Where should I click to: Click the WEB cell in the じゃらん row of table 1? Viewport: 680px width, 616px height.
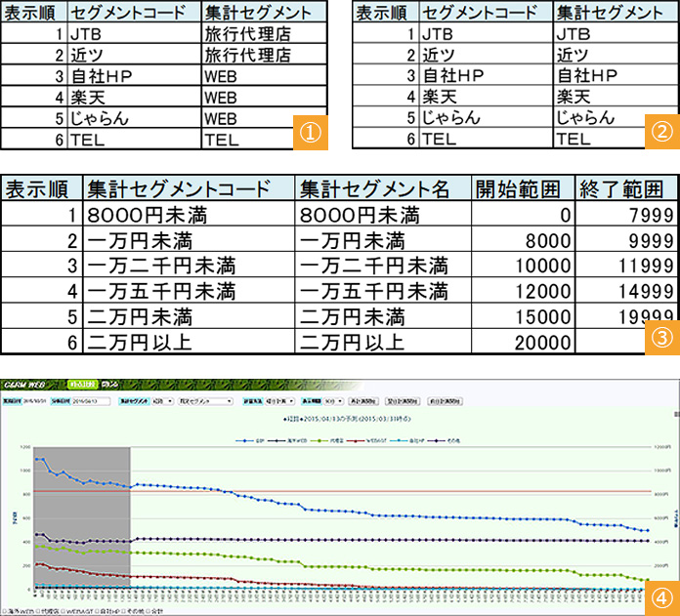(x=264, y=118)
